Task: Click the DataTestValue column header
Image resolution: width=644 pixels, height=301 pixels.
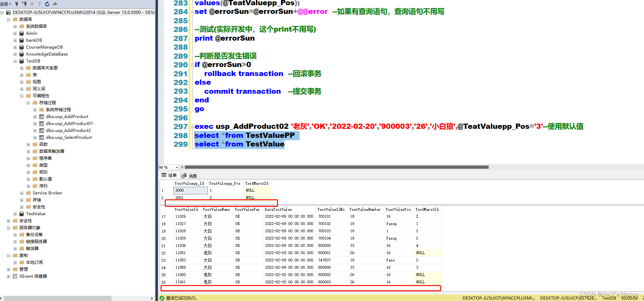Action: tap(290, 209)
